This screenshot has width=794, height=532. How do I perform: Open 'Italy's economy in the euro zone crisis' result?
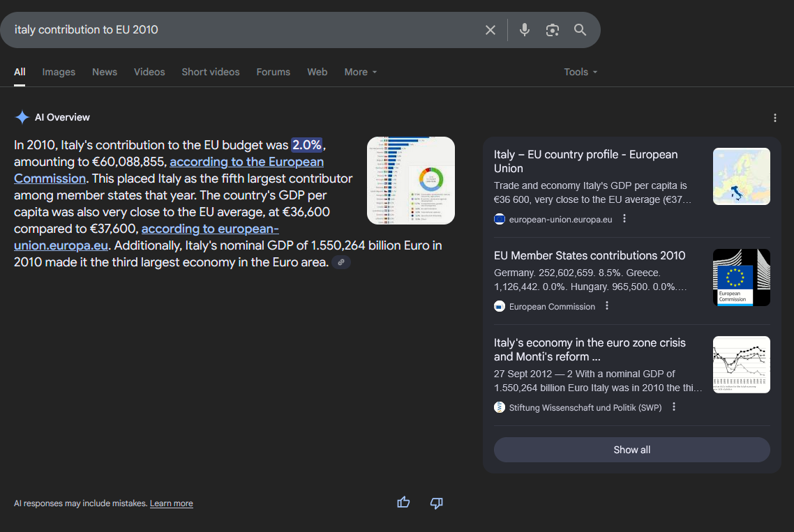[590, 350]
